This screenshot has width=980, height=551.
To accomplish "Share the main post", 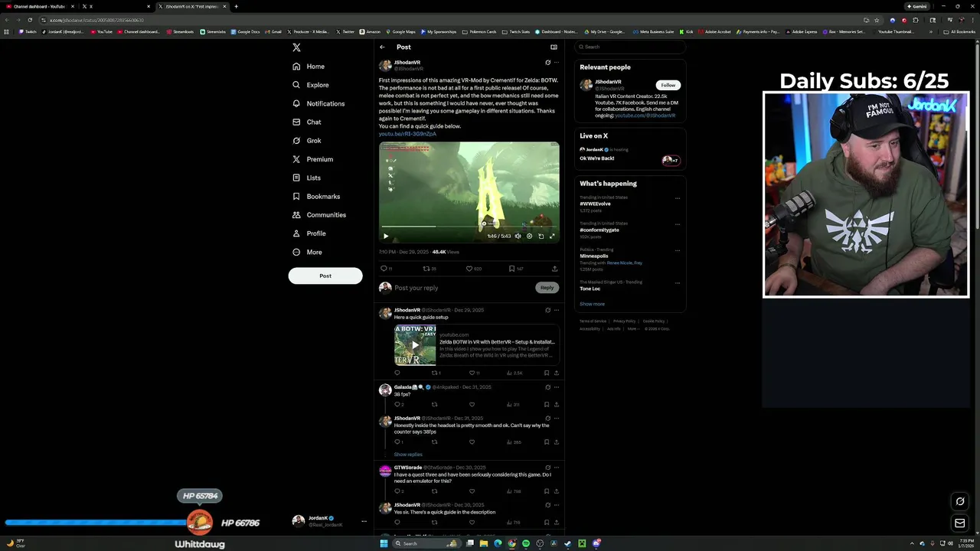I will [x=554, y=269].
